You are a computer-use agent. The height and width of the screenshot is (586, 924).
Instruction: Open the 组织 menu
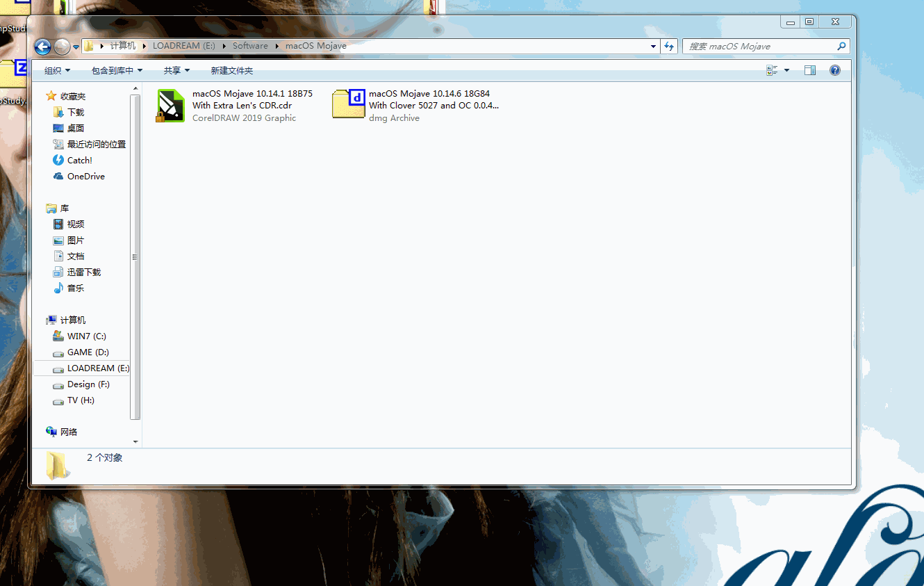[x=57, y=70]
